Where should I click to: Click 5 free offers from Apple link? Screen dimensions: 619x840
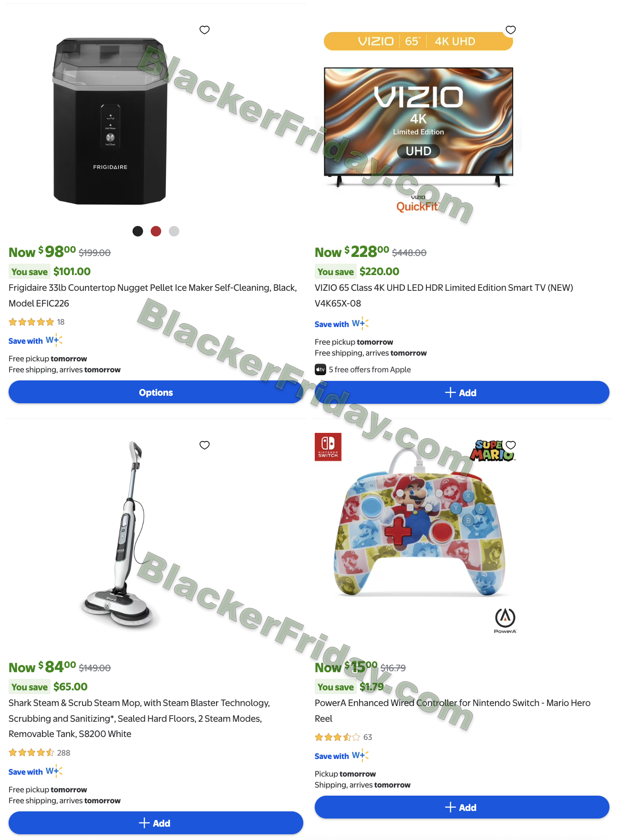[x=370, y=369]
